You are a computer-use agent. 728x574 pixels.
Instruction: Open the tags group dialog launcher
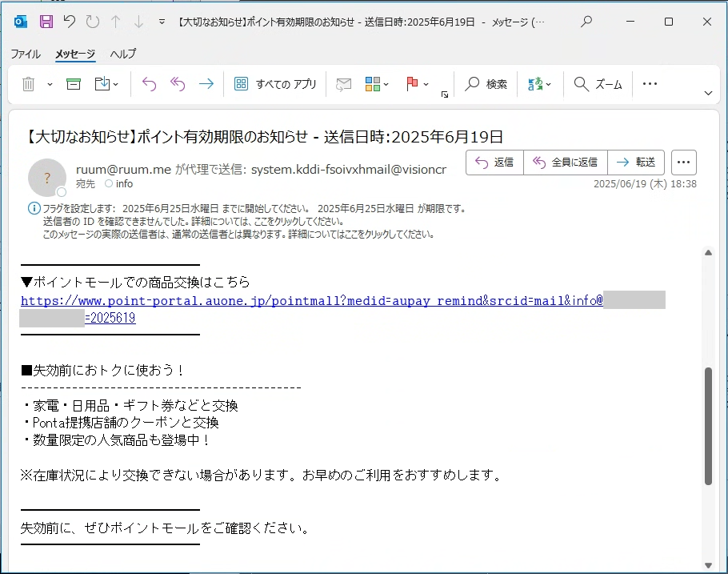444,94
